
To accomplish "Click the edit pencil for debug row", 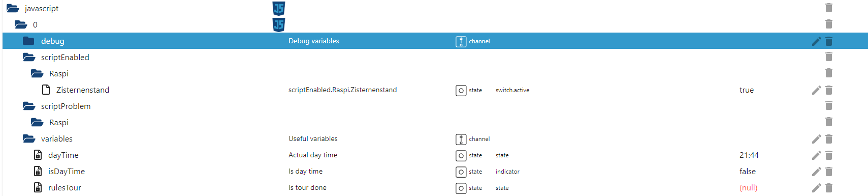I will coord(816,41).
